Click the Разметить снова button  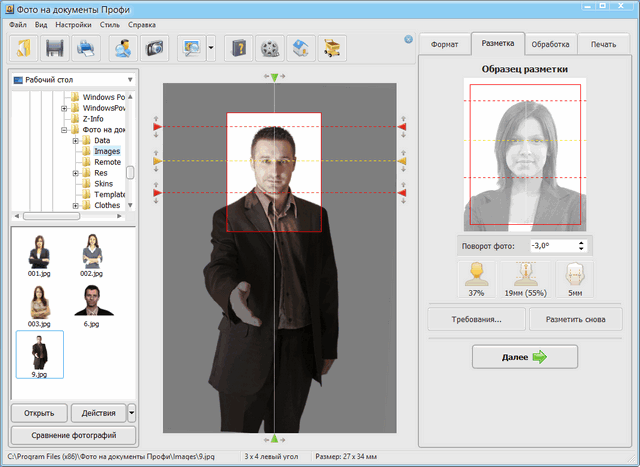[x=575, y=319]
